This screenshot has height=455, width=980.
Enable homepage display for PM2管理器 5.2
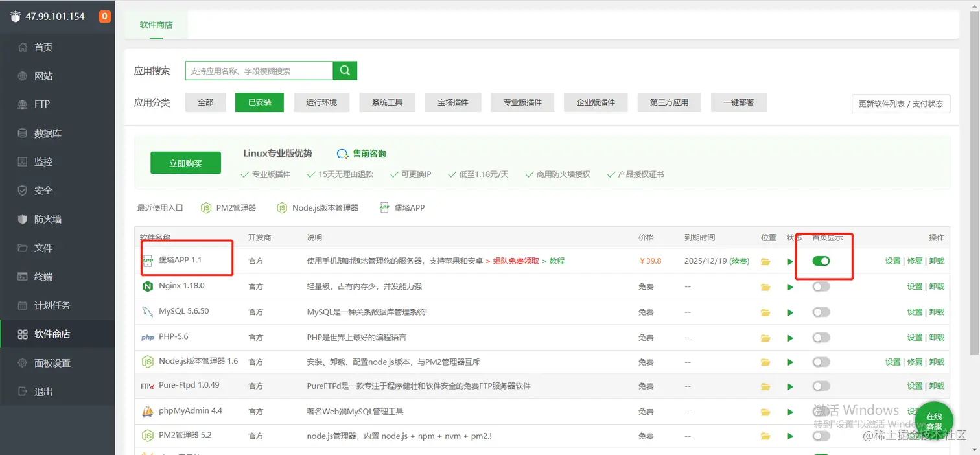(821, 436)
